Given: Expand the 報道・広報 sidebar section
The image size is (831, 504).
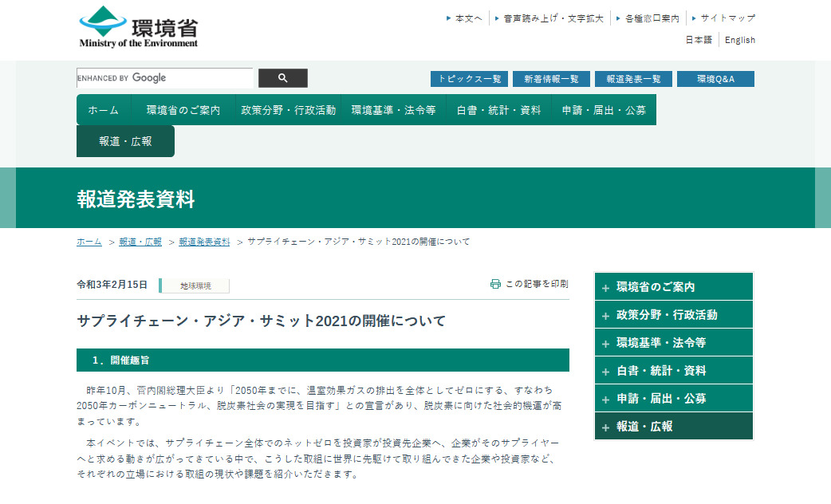Looking at the screenshot, I should point(673,427).
